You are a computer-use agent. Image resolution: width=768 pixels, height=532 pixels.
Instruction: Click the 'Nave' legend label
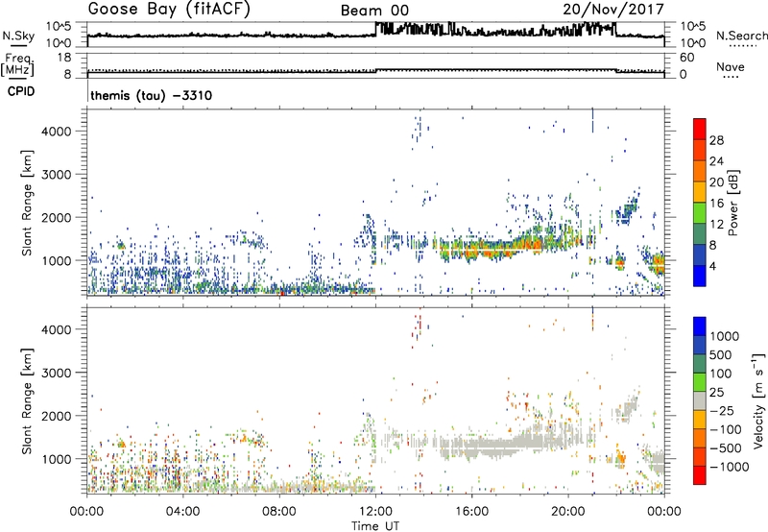pos(731,67)
